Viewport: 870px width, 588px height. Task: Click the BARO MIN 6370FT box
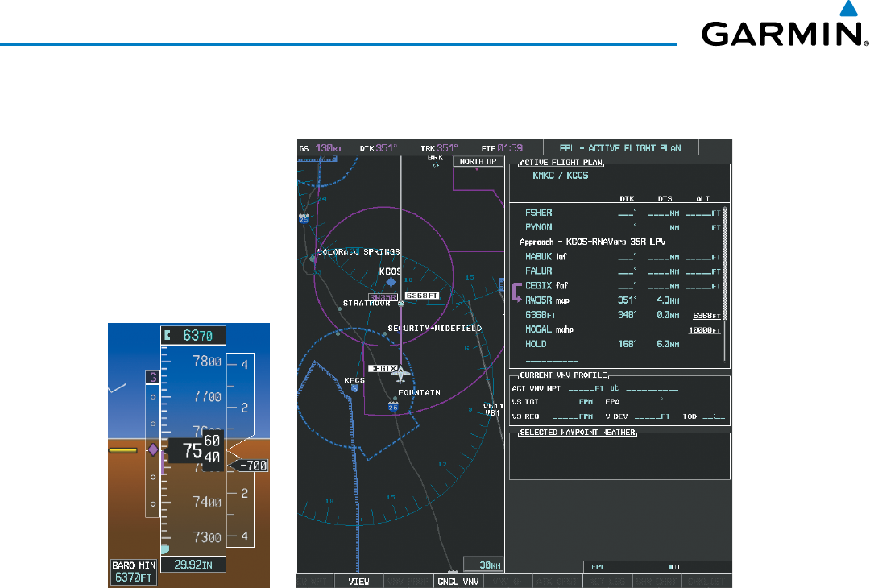(x=134, y=571)
